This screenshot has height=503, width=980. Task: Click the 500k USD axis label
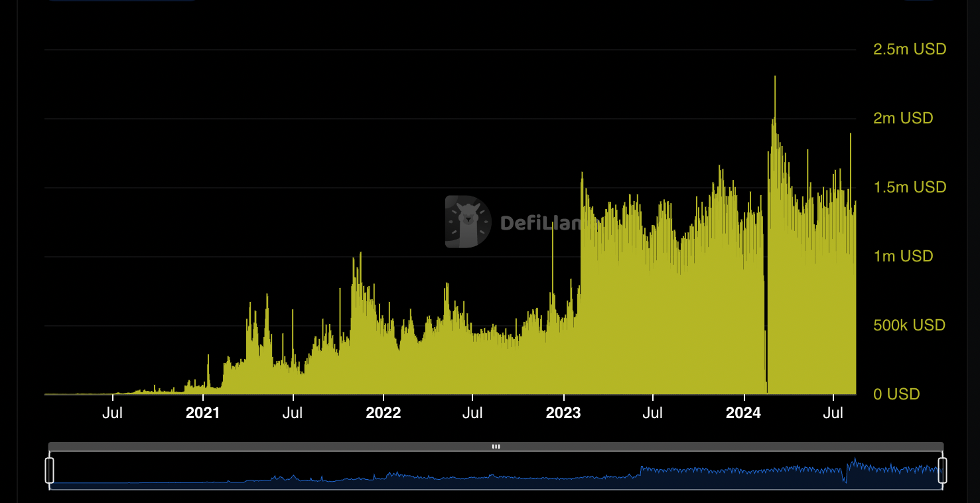coord(909,325)
